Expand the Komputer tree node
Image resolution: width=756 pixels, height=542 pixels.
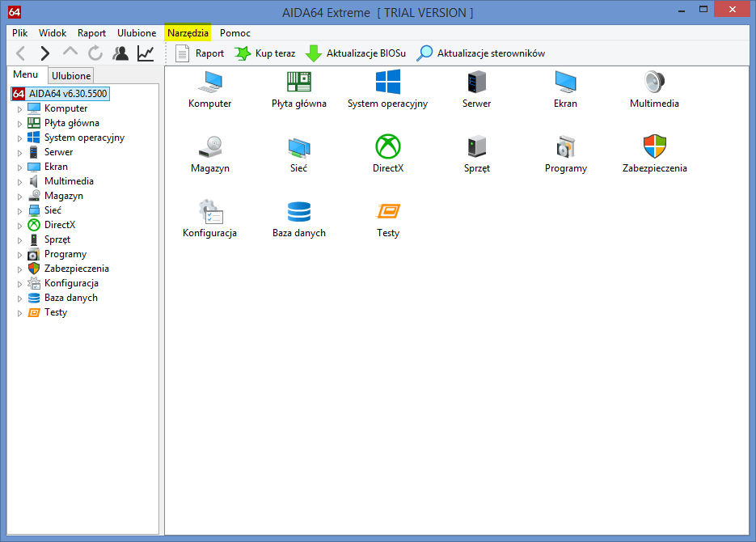[19, 109]
